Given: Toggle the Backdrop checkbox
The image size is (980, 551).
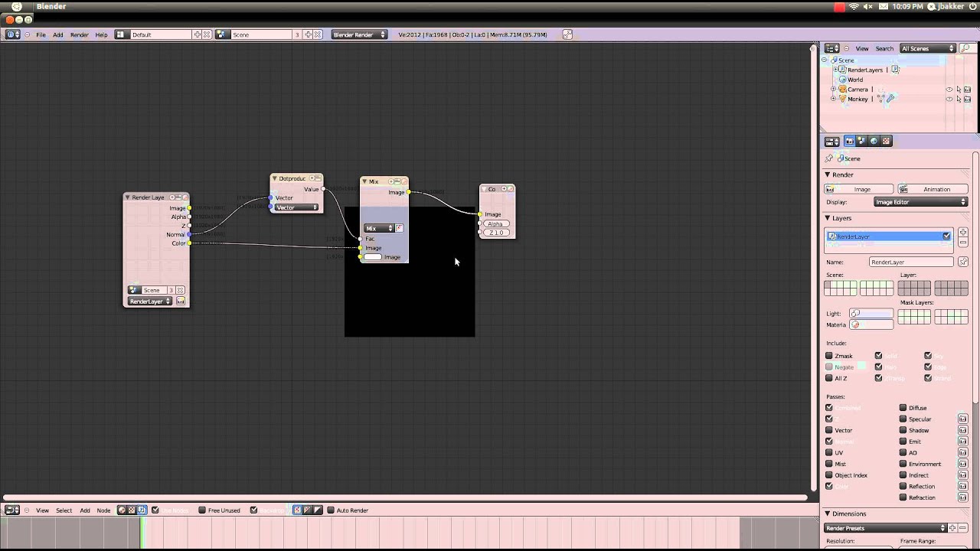Looking at the screenshot, I should point(253,510).
